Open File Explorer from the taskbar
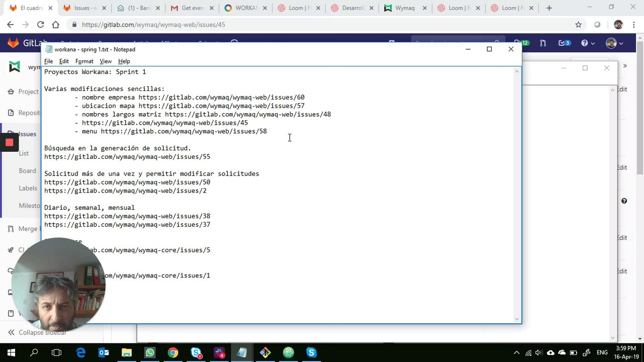 pyautogui.click(x=126, y=352)
